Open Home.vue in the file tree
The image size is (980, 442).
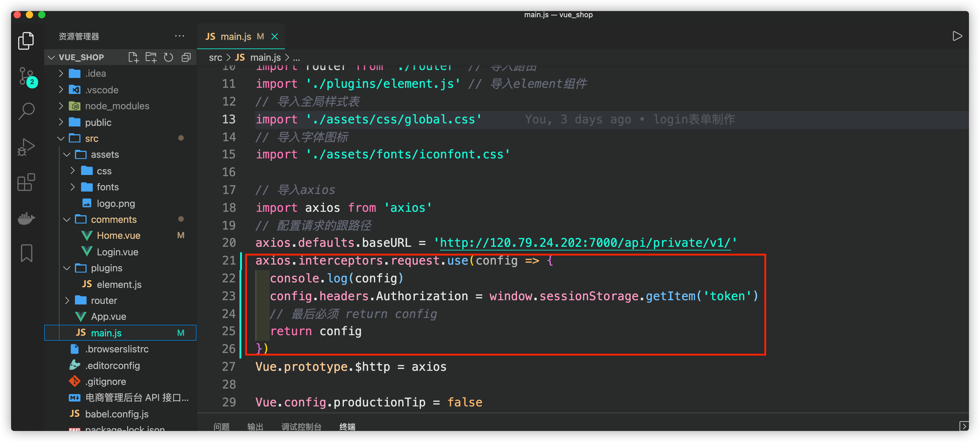tap(118, 235)
